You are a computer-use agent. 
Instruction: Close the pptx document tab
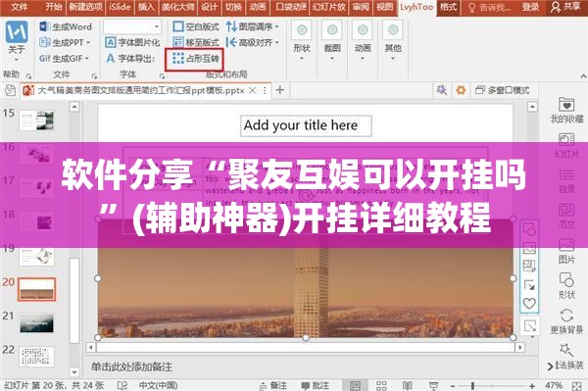point(253,90)
